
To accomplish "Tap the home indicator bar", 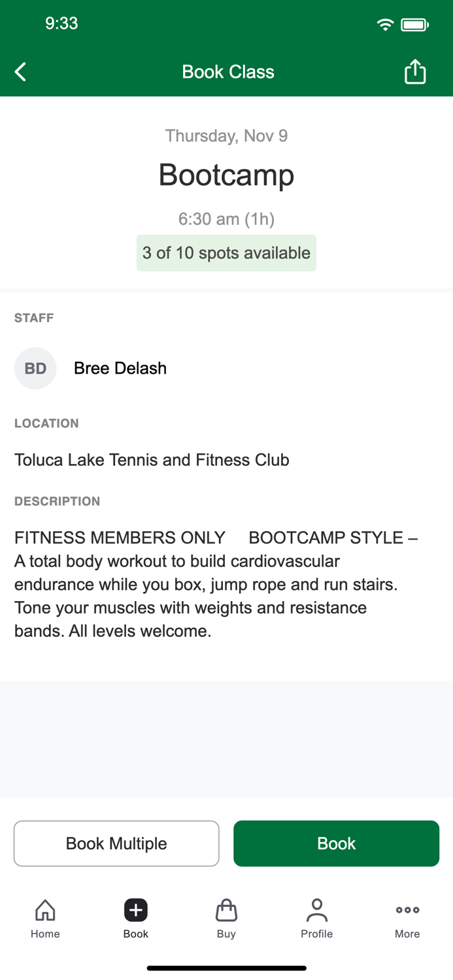I will coord(226,968).
